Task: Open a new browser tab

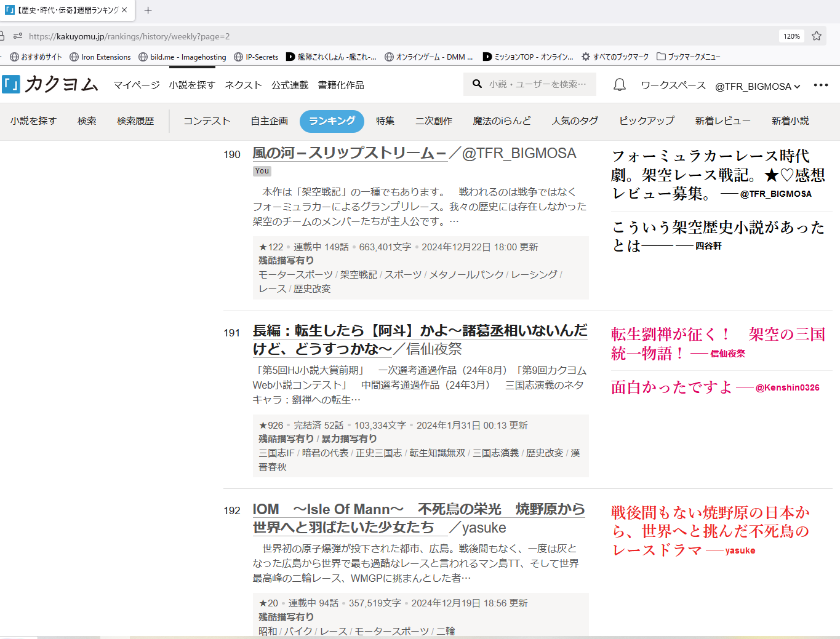Action: [x=148, y=10]
